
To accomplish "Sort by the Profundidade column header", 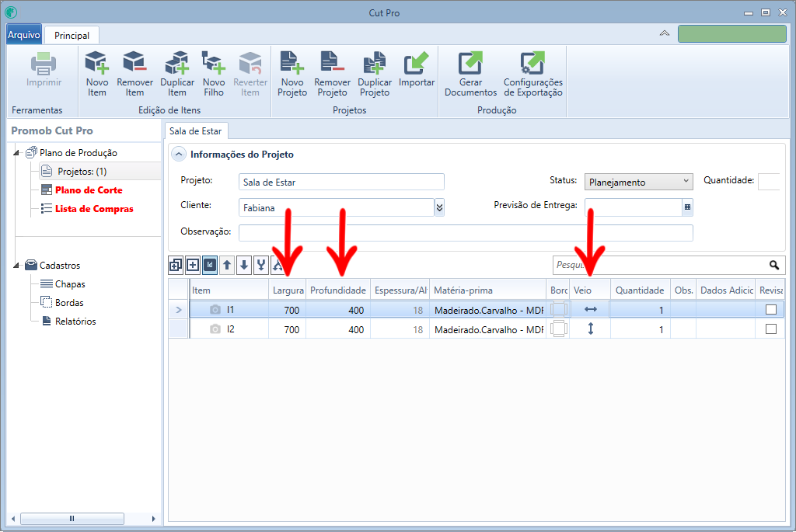I will (338, 290).
